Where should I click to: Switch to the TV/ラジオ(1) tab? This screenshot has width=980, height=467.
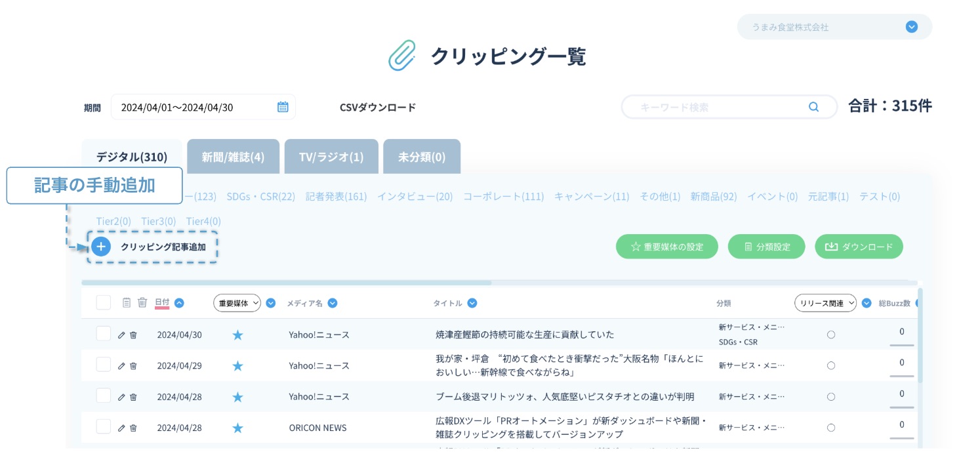tap(331, 157)
